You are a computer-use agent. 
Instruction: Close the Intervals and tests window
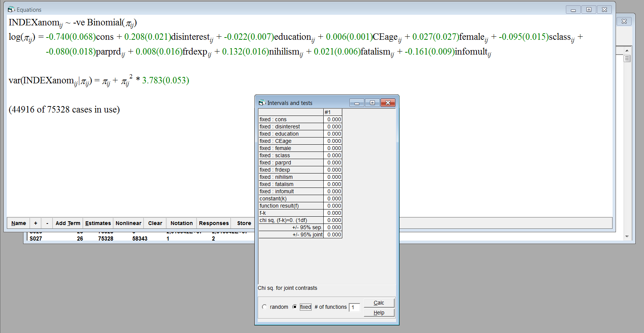(x=388, y=103)
